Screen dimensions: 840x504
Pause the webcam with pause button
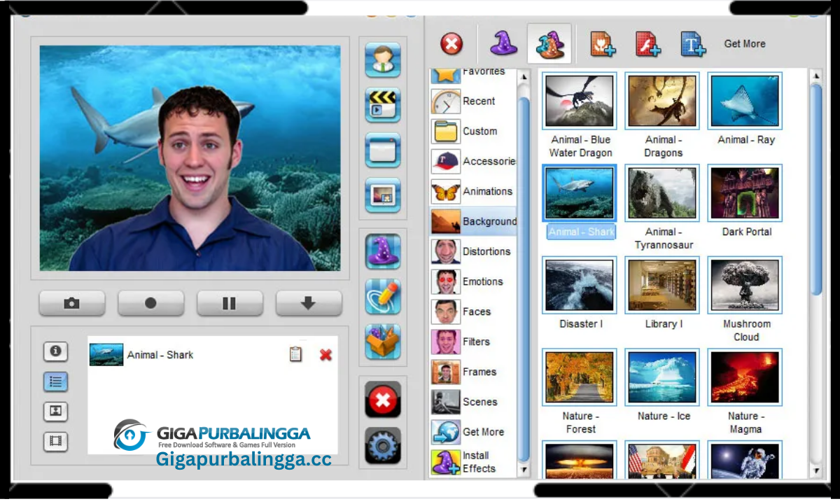(x=230, y=303)
